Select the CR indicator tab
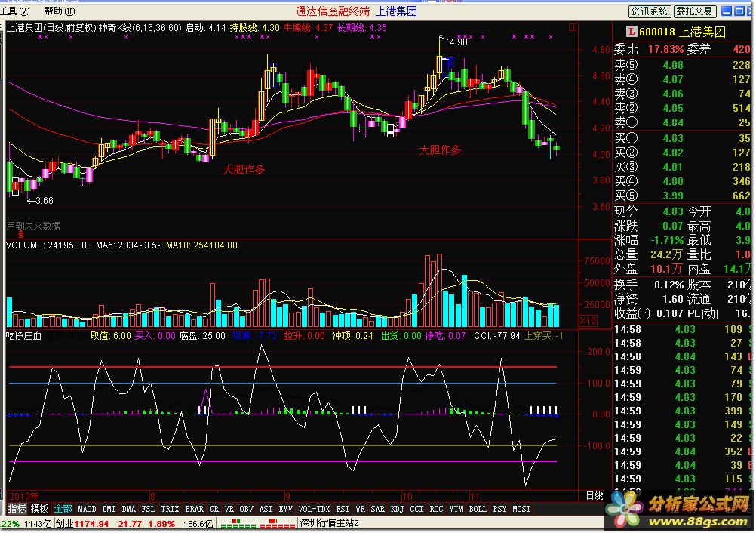 click(214, 509)
